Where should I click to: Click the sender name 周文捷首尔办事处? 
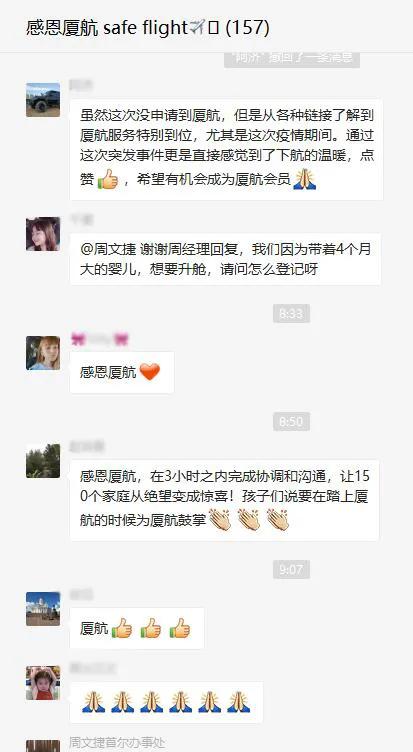[x=117, y=743]
